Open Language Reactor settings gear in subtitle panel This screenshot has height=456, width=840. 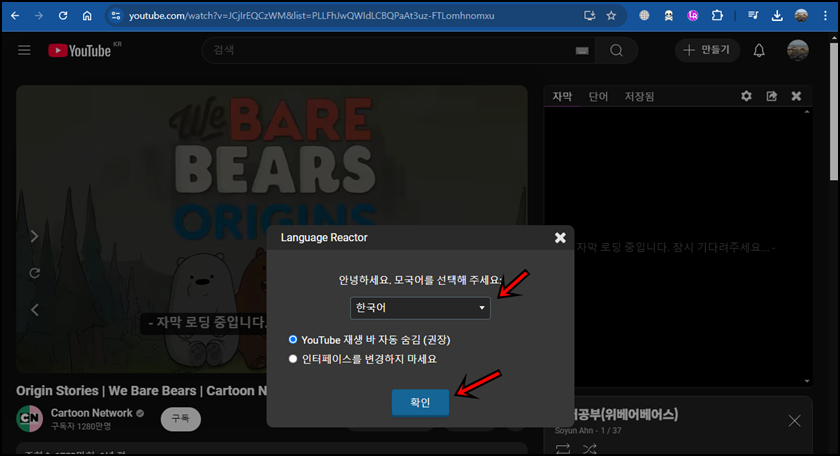pyautogui.click(x=746, y=96)
